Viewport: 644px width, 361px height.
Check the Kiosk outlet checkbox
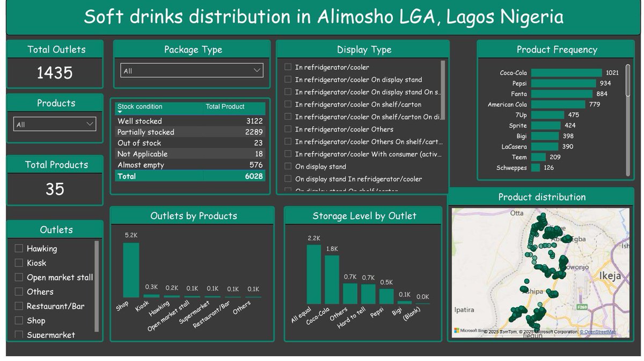point(19,263)
